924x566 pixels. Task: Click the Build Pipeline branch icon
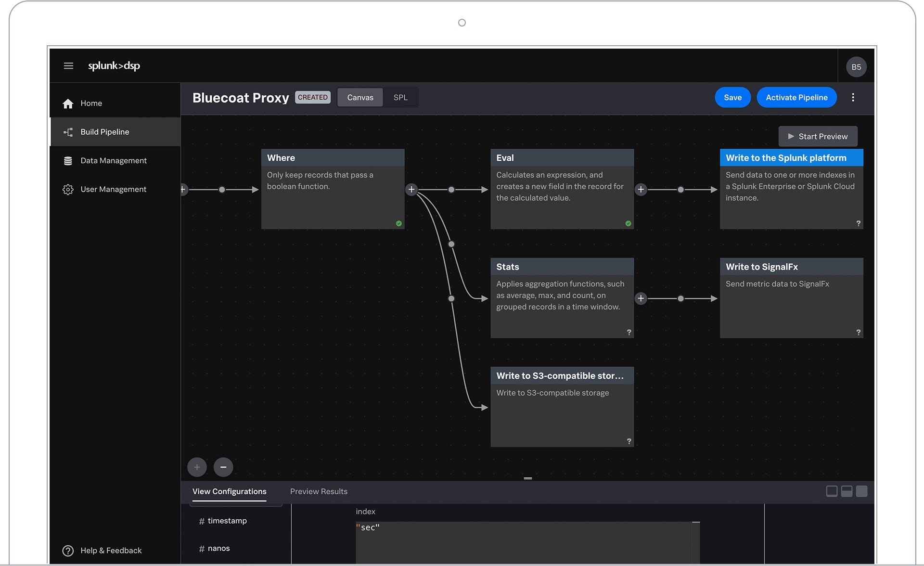coord(68,132)
